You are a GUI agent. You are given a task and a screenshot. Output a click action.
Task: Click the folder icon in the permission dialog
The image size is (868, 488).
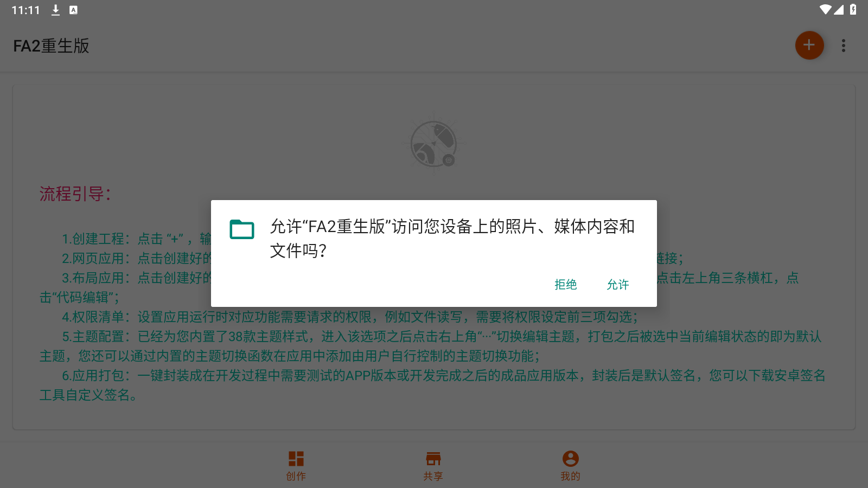pyautogui.click(x=242, y=229)
